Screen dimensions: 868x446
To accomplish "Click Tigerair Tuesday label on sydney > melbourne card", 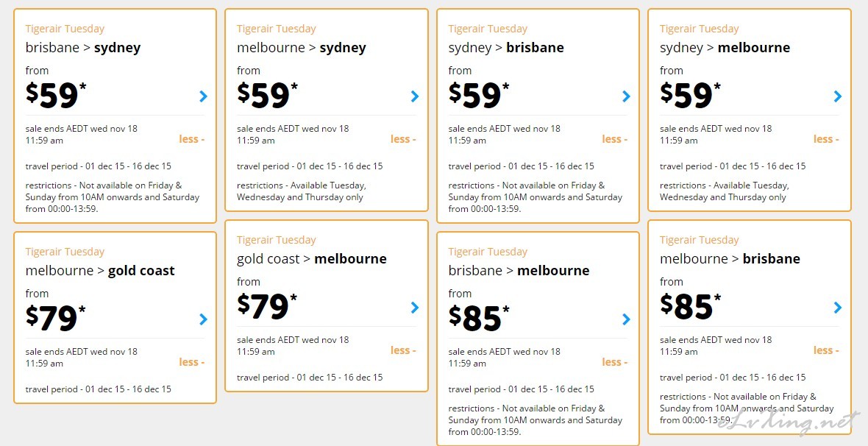I will [699, 29].
